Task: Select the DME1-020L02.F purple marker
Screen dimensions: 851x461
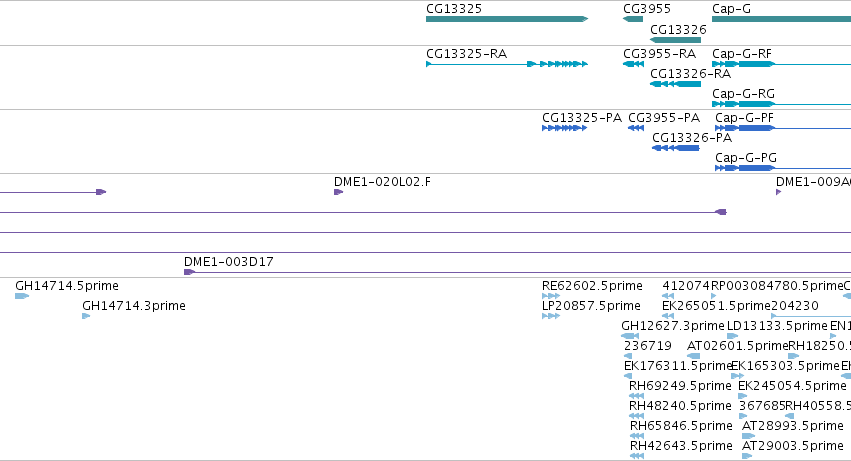Action: tap(338, 192)
